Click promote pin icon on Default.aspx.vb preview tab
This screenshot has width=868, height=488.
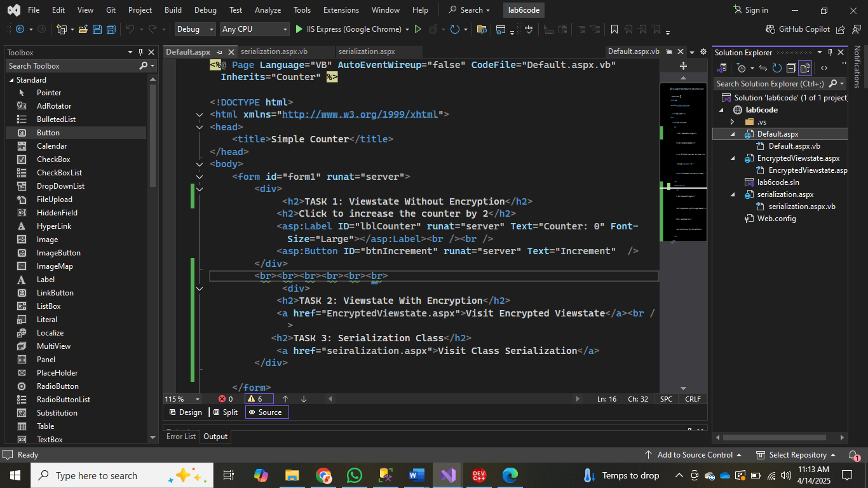coord(668,52)
